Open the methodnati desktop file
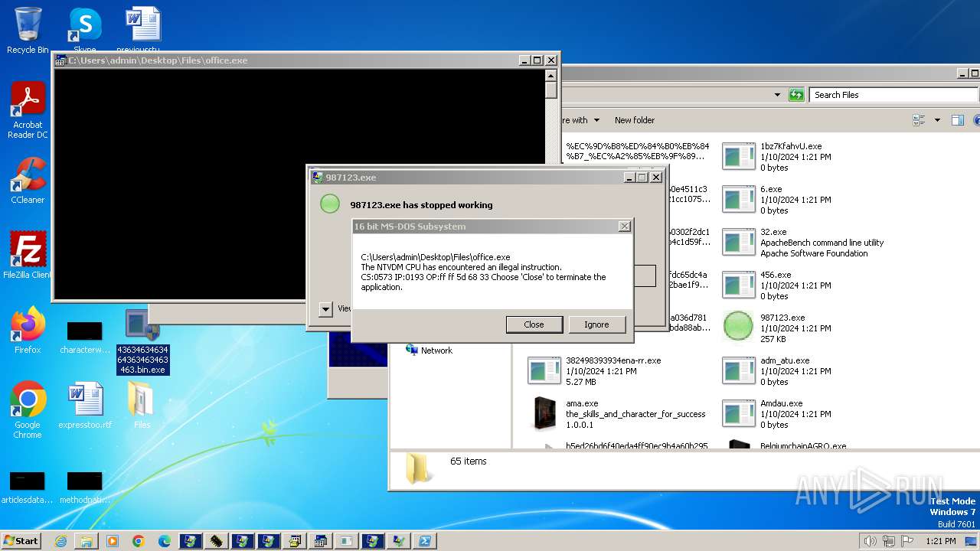 [84, 487]
